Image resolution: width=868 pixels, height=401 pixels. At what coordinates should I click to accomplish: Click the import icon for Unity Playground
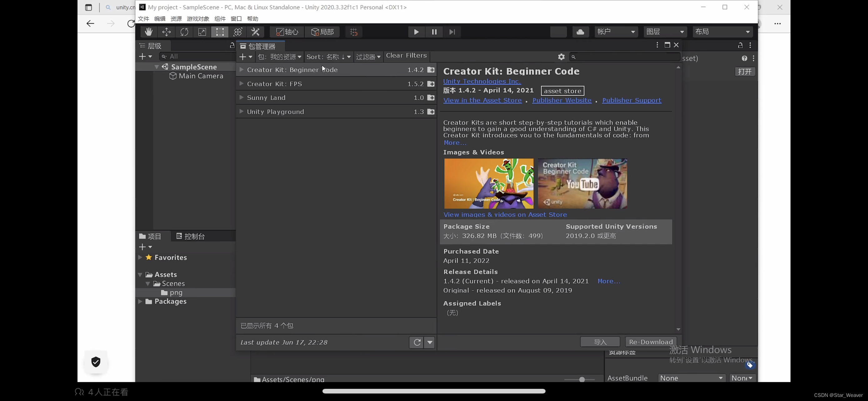click(x=431, y=112)
